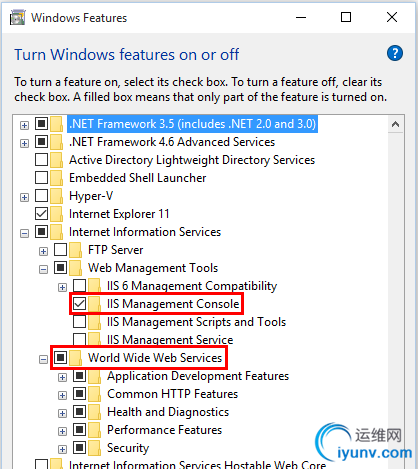Image resolution: width=418 pixels, height=469 pixels.
Task: Enable the Embedded Shell Launcher checkbox
Action: point(41,178)
